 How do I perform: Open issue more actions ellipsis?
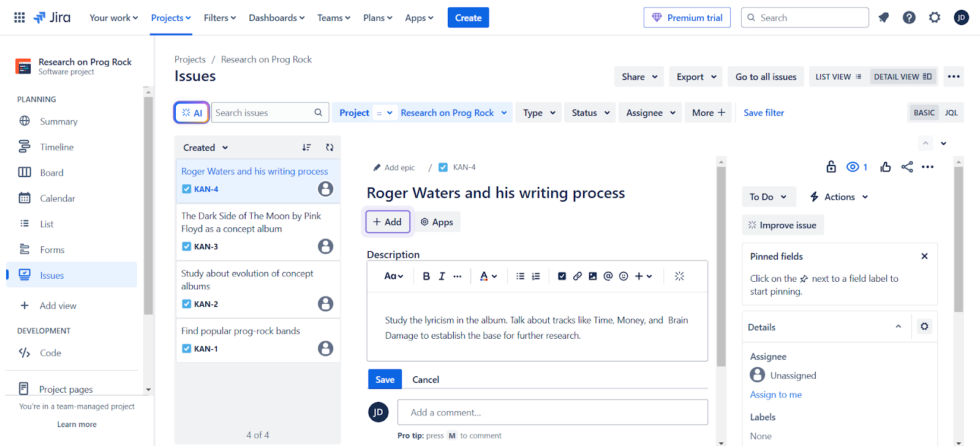click(x=928, y=167)
